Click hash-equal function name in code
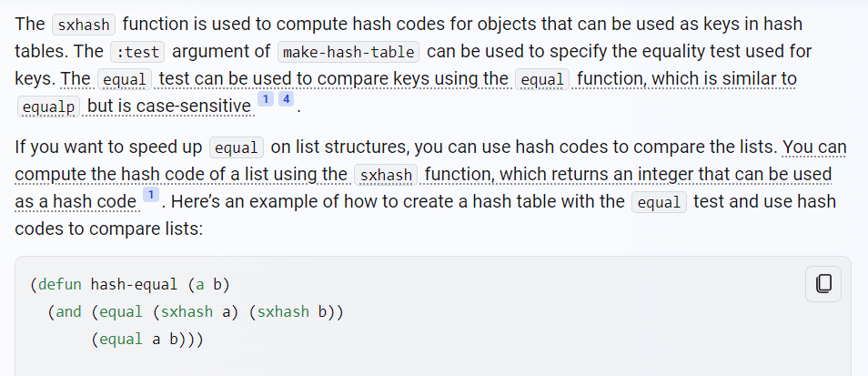Viewport: 868px width, 376px height. [x=134, y=285]
